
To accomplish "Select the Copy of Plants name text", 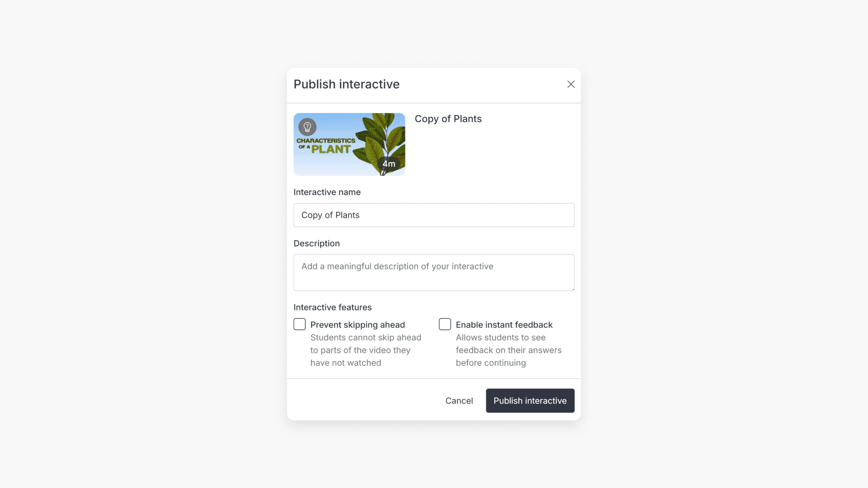I will click(330, 215).
